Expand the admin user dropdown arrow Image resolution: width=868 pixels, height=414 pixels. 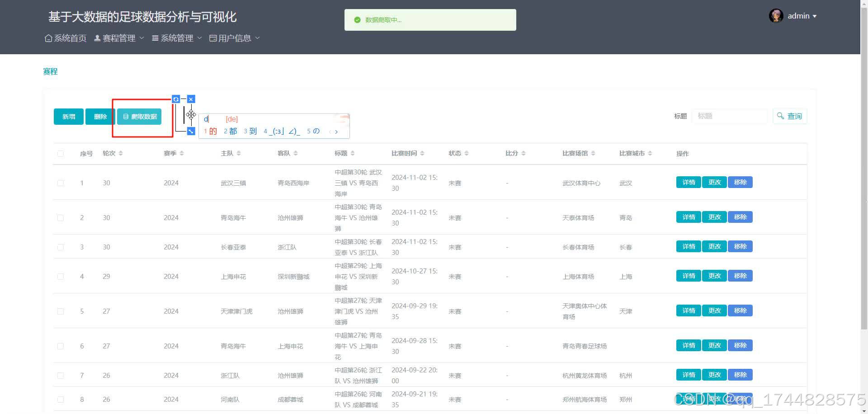pos(815,16)
